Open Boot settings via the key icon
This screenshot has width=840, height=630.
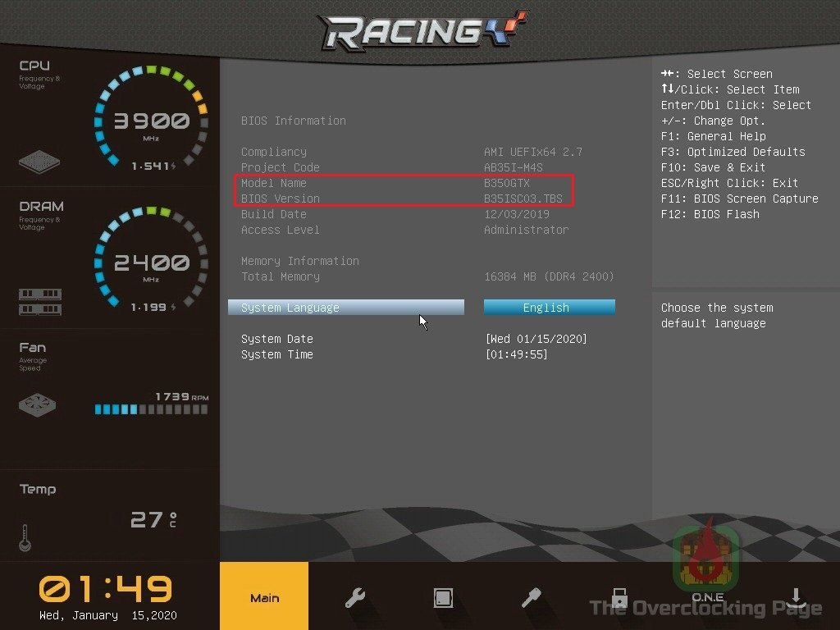point(531,598)
